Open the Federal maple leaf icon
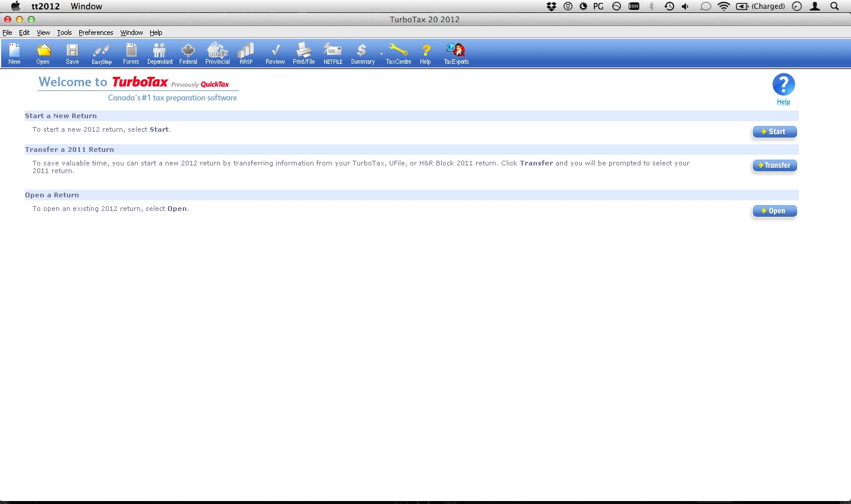The image size is (851, 504). coord(188,53)
